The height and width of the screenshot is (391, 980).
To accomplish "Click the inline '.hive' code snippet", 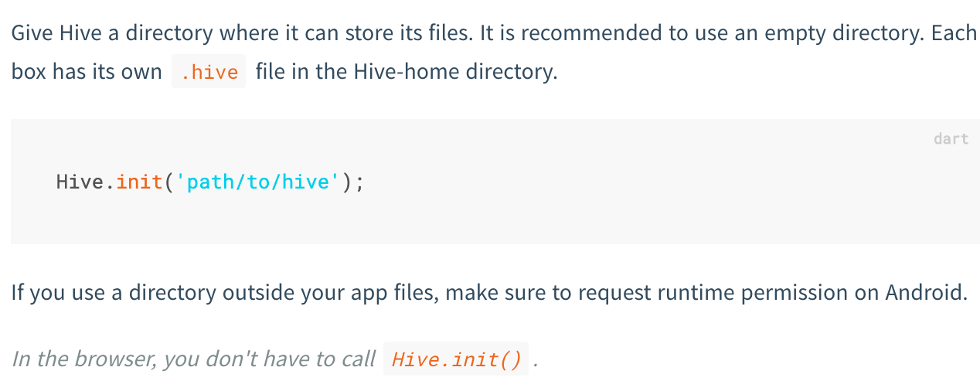I will tap(209, 72).
